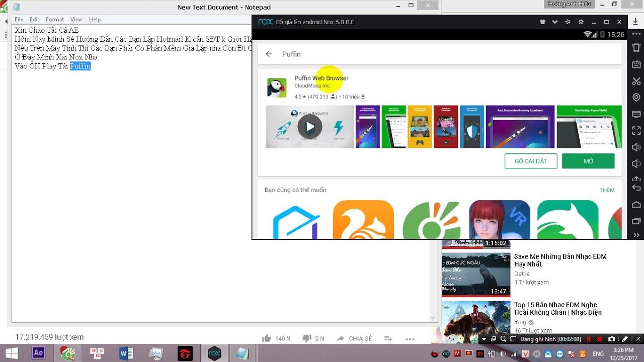
Task: Click the YouTube dislike thumbs-down 2 N
Action: click(313, 338)
